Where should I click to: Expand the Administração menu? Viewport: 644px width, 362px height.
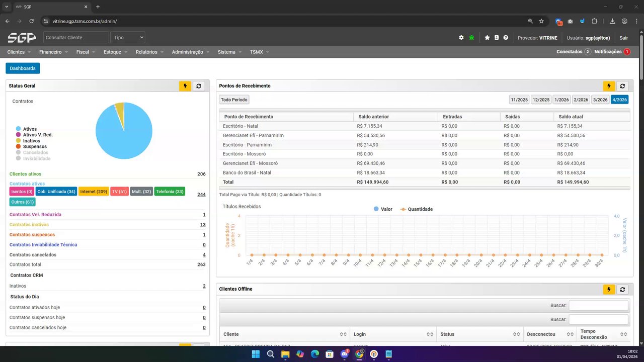click(x=191, y=52)
